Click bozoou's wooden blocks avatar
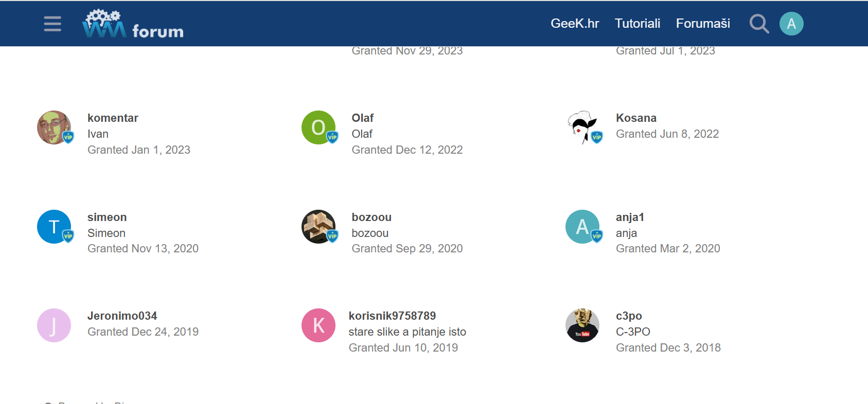The image size is (868, 404). click(x=318, y=227)
